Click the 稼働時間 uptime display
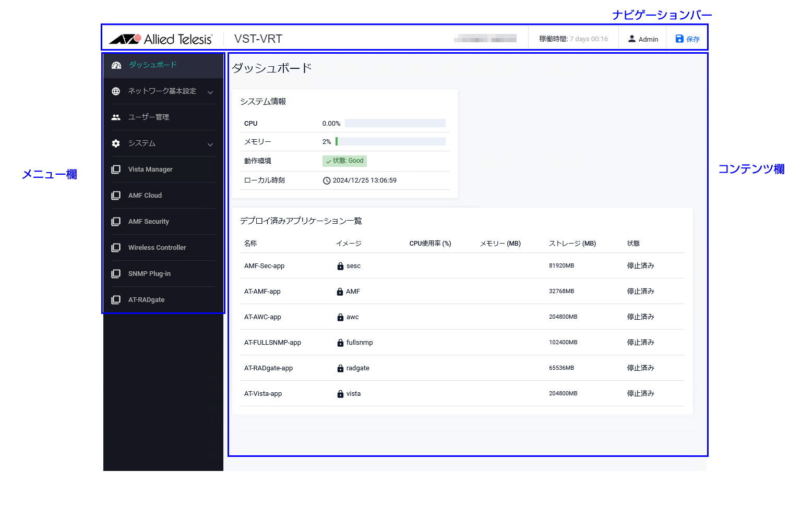Screen dimensions: 789x532 573,39
